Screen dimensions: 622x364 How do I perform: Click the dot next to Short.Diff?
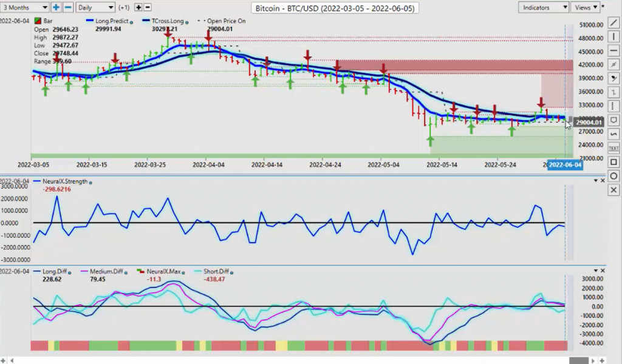point(231,272)
